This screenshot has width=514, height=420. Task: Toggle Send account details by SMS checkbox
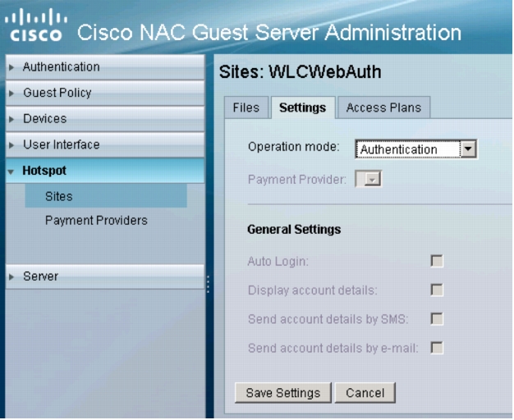click(437, 319)
